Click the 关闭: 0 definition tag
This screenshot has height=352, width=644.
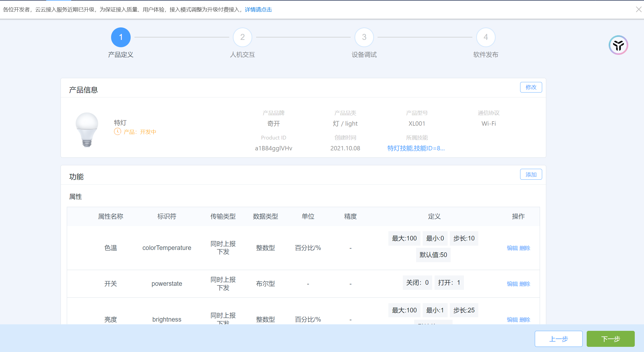point(417,283)
